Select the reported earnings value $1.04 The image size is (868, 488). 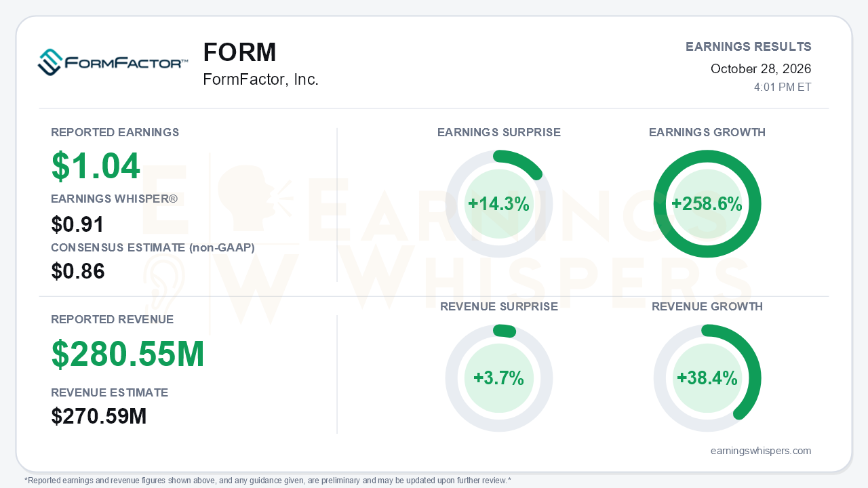pyautogui.click(x=96, y=166)
